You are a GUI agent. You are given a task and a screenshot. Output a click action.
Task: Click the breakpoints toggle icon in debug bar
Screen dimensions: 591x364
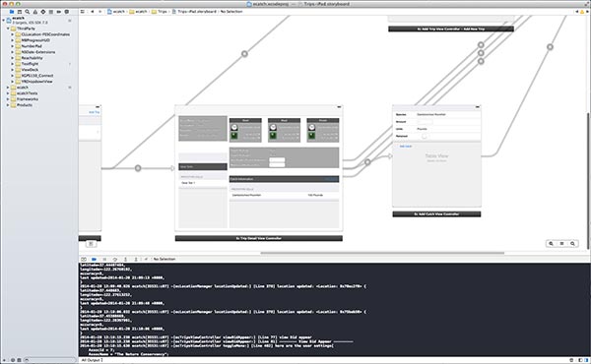coord(94,259)
